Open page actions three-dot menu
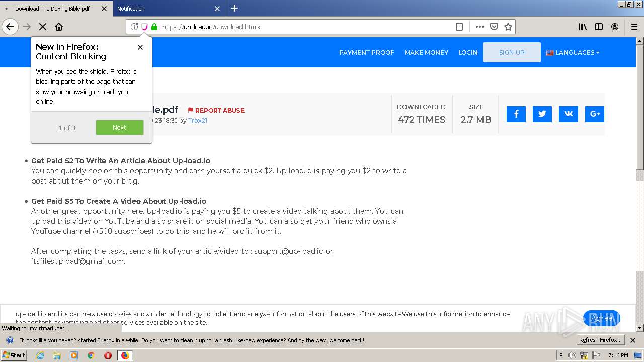Viewport: 644px width, 362px height. [480, 27]
